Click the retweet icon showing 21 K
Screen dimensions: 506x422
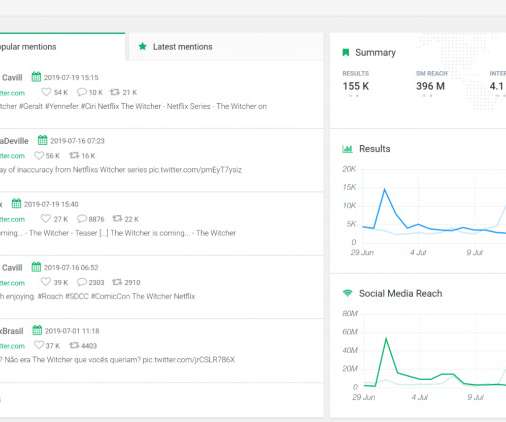tap(115, 92)
